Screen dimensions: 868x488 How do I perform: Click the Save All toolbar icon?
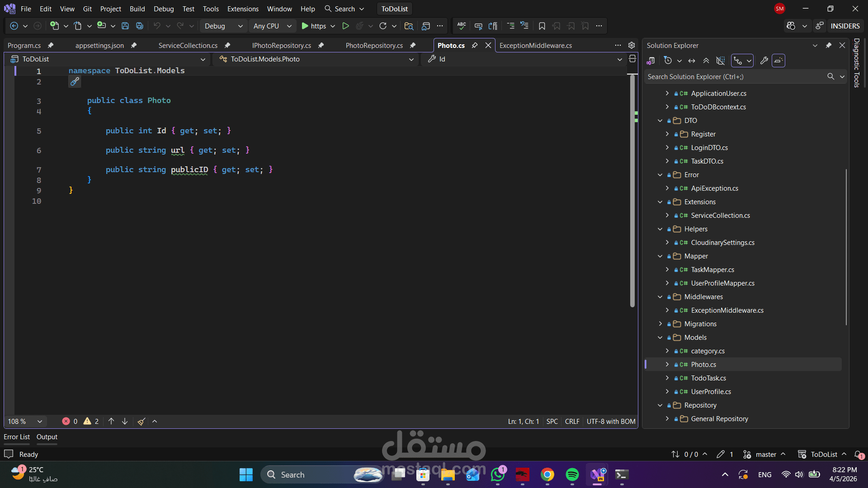pyautogui.click(x=140, y=26)
